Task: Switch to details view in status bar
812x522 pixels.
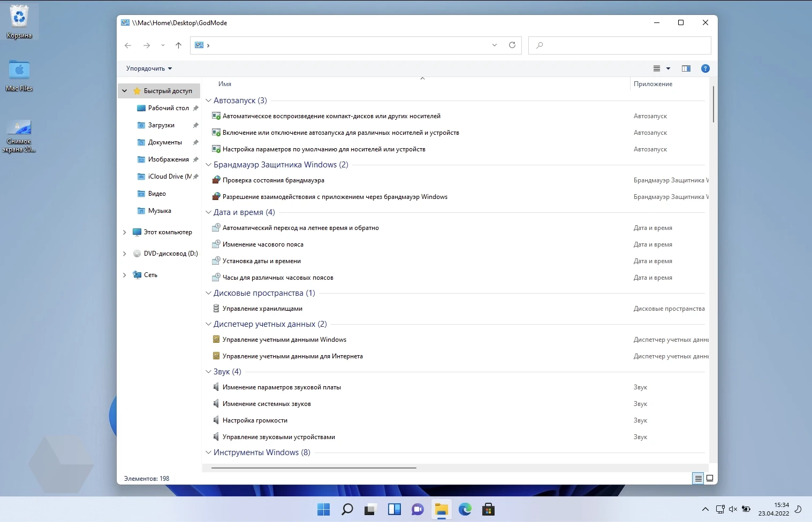Action: click(698, 479)
